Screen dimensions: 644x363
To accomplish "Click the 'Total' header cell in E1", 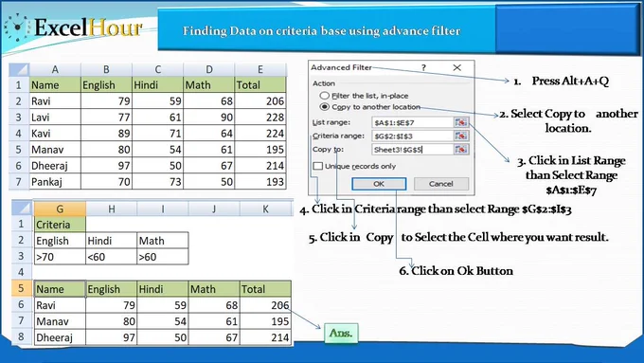I will (x=260, y=84).
